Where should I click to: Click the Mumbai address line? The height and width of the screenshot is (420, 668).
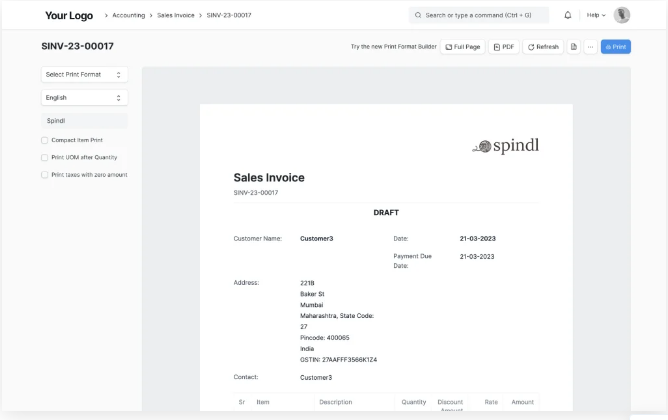click(x=311, y=305)
